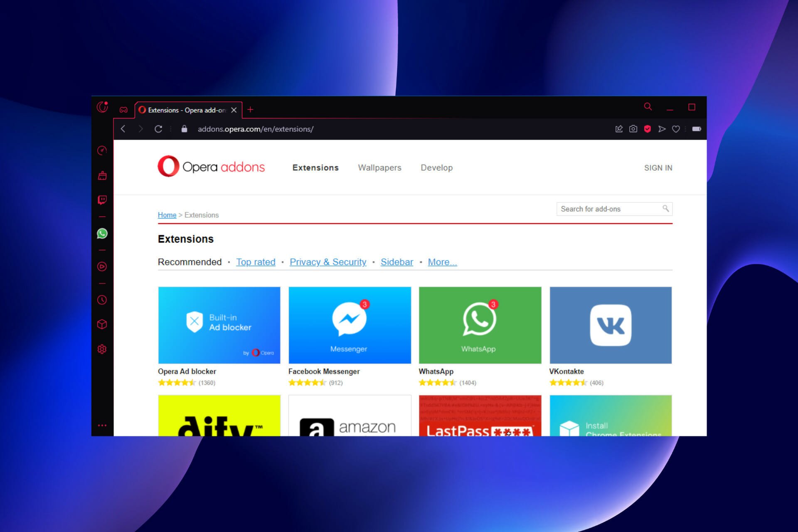This screenshot has height=532, width=798.
Task: Open the Opera Twitch icon in sidebar
Action: (102, 199)
